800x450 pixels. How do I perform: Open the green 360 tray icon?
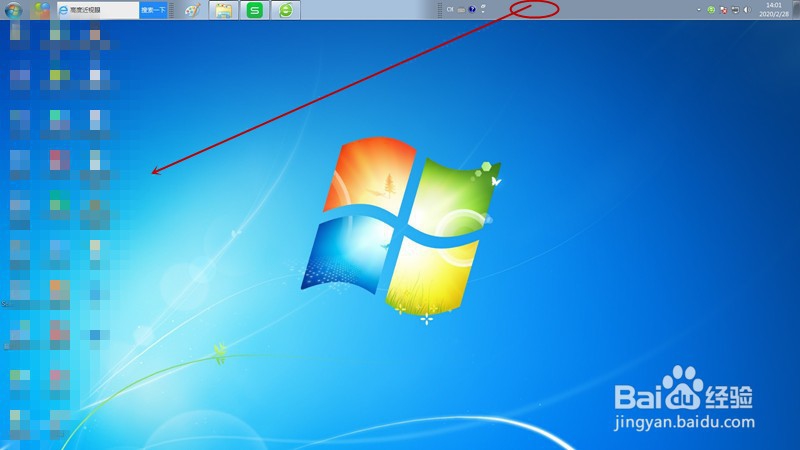pyautogui.click(x=711, y=10)
